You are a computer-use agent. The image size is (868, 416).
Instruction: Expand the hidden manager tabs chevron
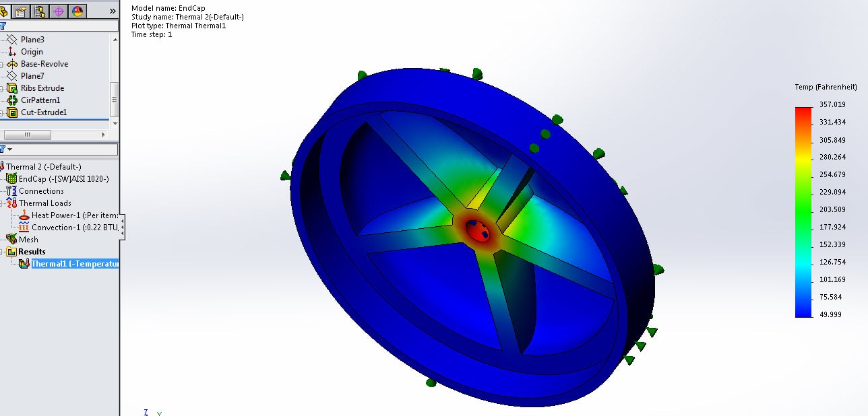113,11
